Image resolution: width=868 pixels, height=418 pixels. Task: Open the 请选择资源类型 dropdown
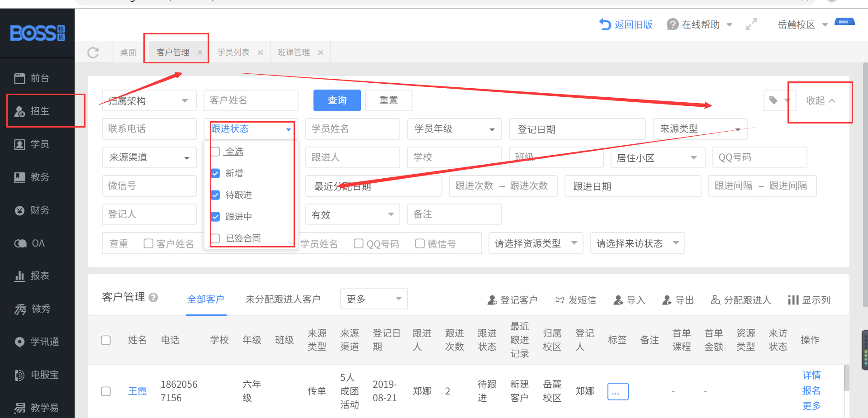point(536,243)
